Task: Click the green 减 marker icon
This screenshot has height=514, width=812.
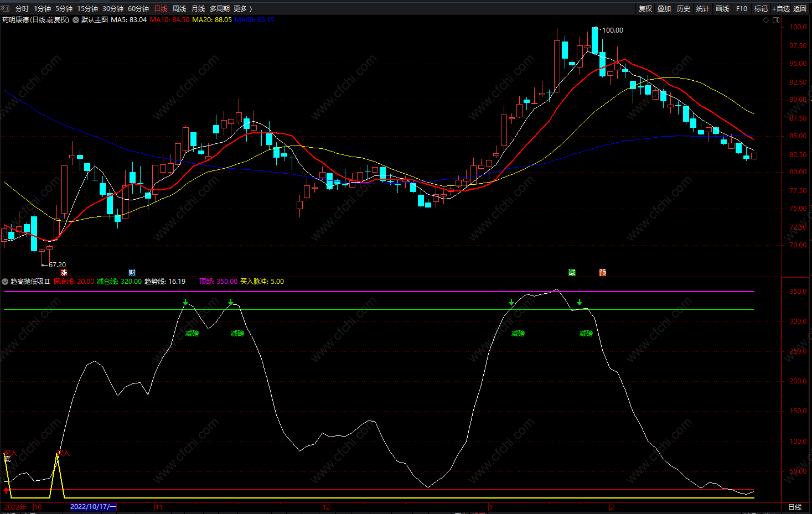Action: click(572, 273)
